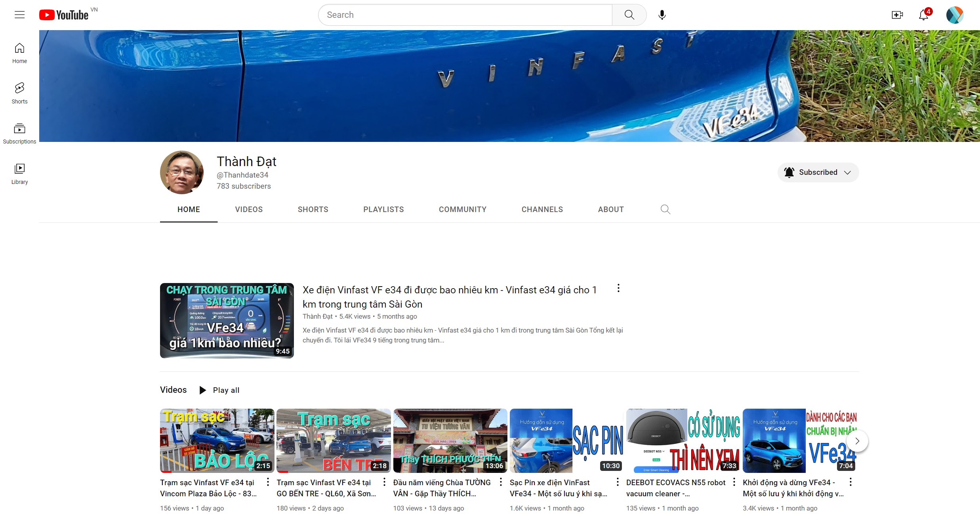The width and height of the screenshot is (980, 526).
Task: Open options menu for BẾN TRE video
Action: [384, 482]
